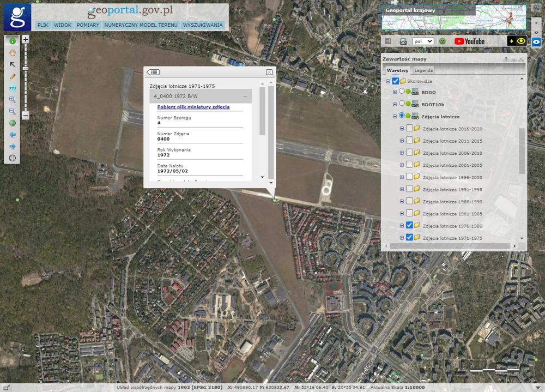Select the hand pan tool

[13, 53]
